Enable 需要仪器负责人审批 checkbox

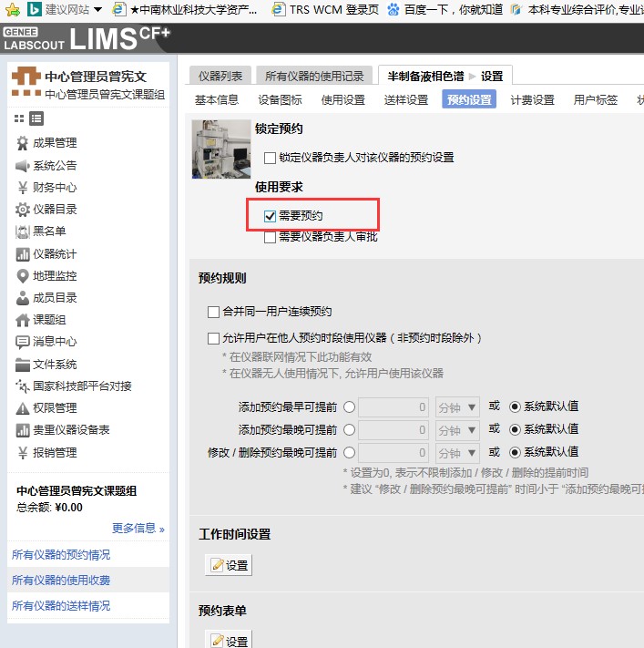point(270,237)
